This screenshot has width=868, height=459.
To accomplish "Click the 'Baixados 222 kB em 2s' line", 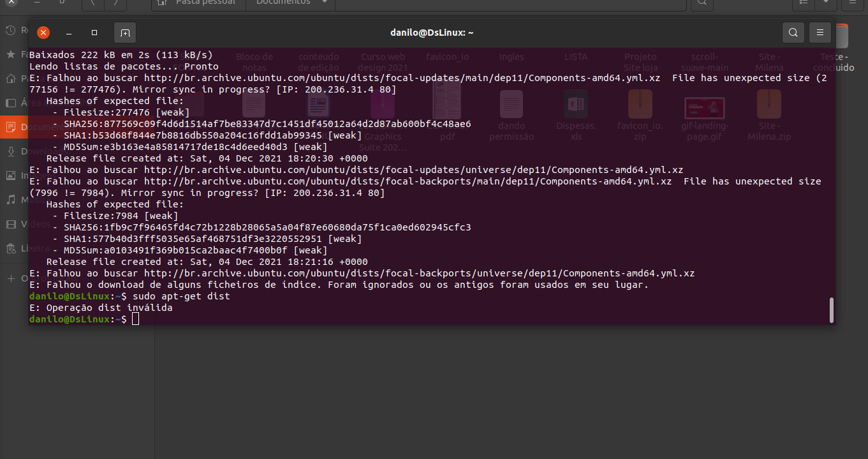I will pos(121,55).
